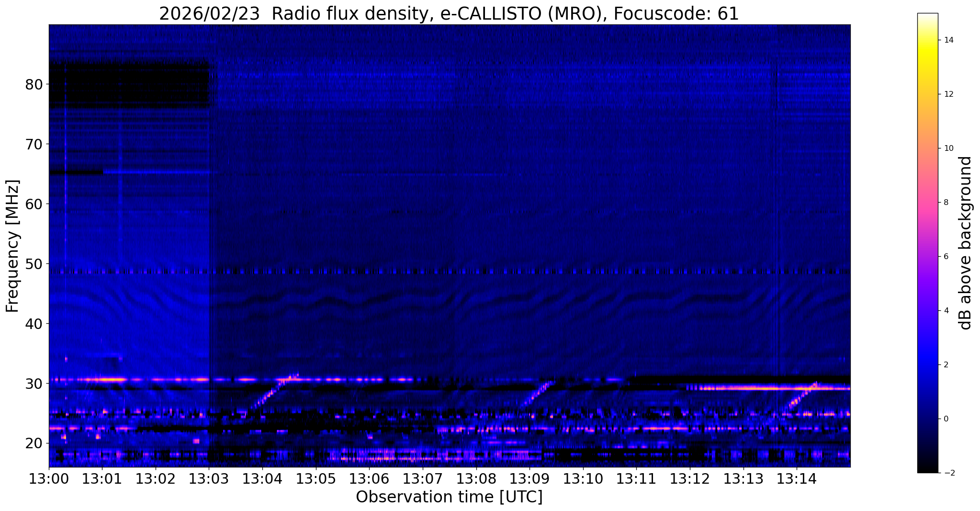Click the 13:00 time tick label
The image size is (980, 511).
49,479
